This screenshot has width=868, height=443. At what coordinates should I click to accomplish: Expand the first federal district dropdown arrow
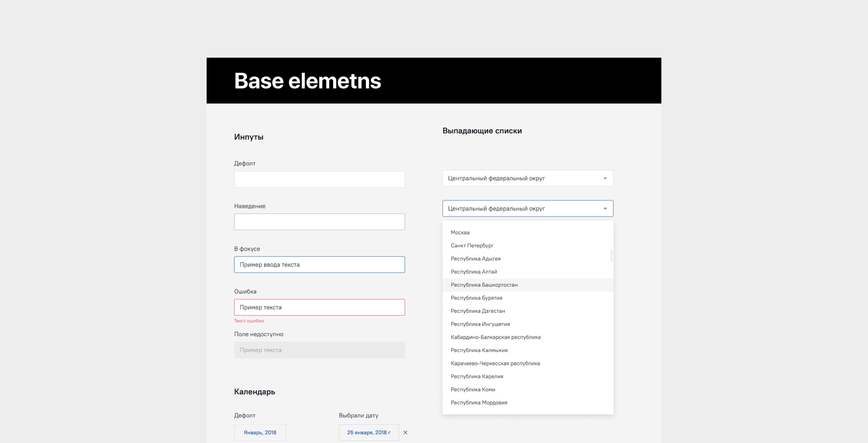[605, 178]
